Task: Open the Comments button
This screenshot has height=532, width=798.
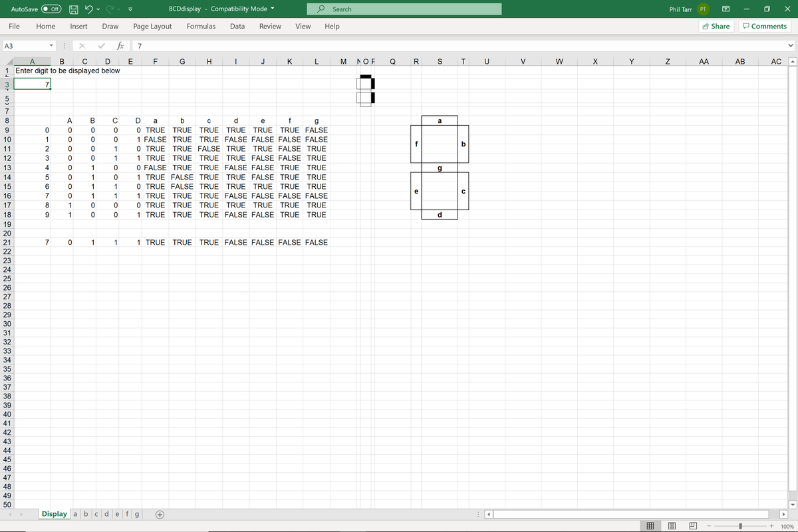Action: tap(765, 27)
